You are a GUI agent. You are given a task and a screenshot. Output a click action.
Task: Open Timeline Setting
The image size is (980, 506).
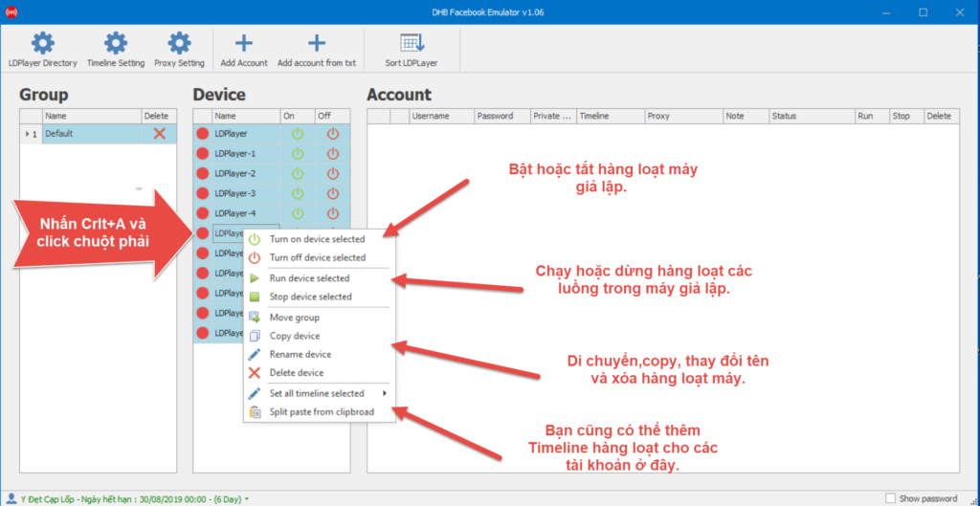(x=116, y=50)
